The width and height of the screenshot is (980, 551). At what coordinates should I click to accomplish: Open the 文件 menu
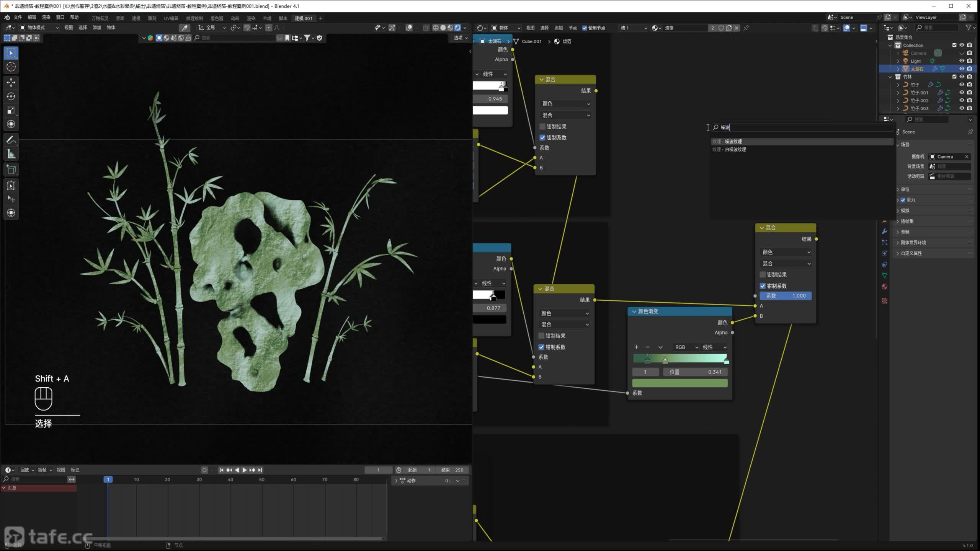click(18, 18)
